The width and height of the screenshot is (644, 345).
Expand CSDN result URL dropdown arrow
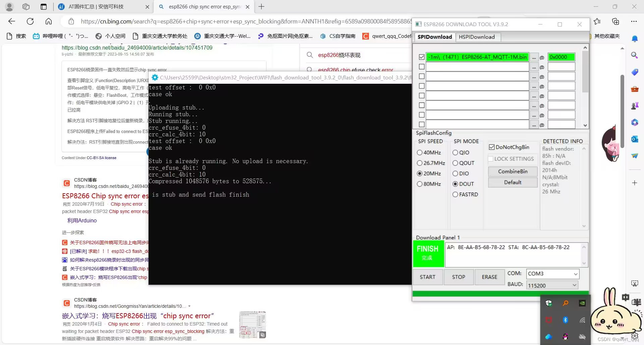point(190,306)
